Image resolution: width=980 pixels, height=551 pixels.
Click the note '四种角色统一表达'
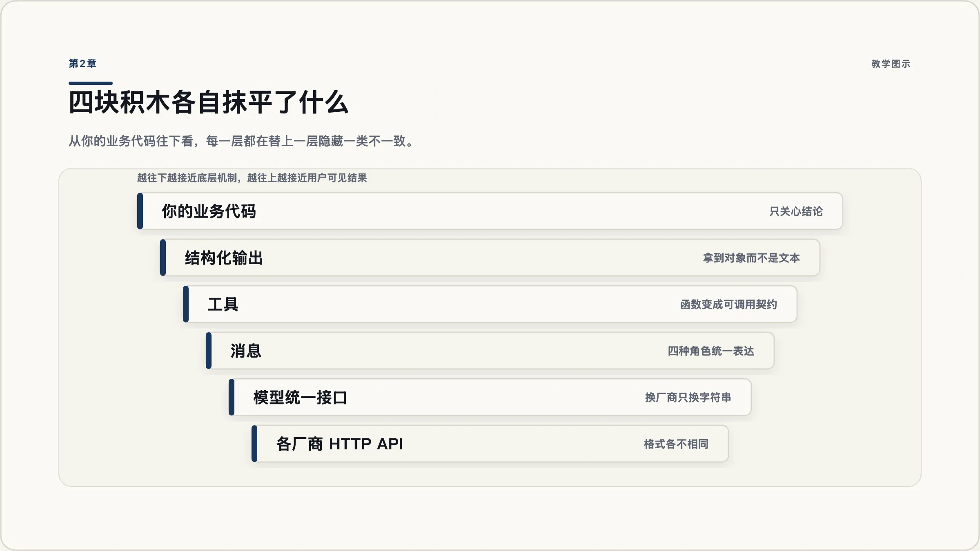[711, 351]
